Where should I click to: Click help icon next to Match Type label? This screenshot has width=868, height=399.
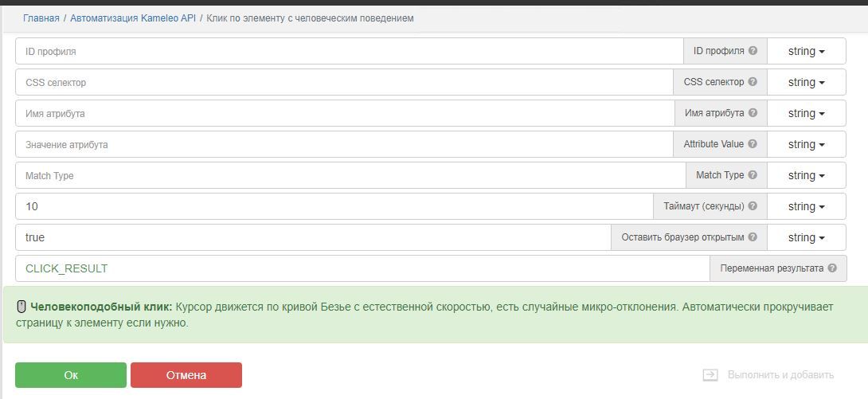(x=753, y=175)
